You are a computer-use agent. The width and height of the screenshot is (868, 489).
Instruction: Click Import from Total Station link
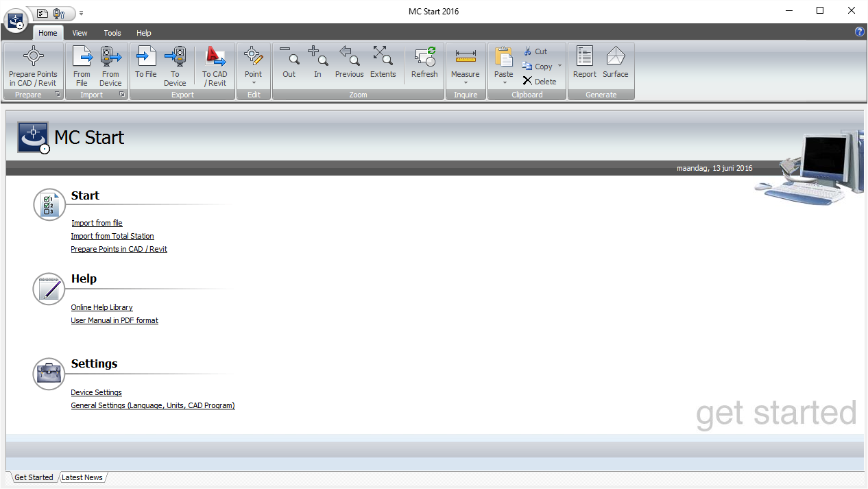tap(112, 236)
